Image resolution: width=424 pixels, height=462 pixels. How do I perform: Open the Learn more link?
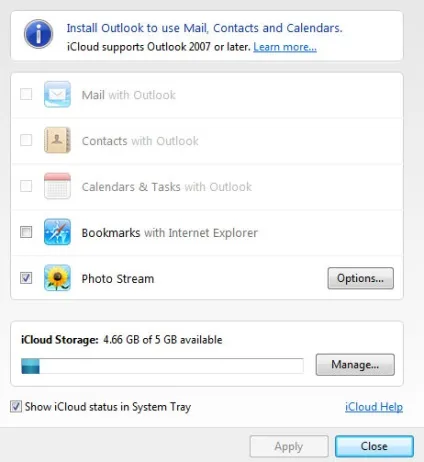pyautogui.click(x=285, y=47)
